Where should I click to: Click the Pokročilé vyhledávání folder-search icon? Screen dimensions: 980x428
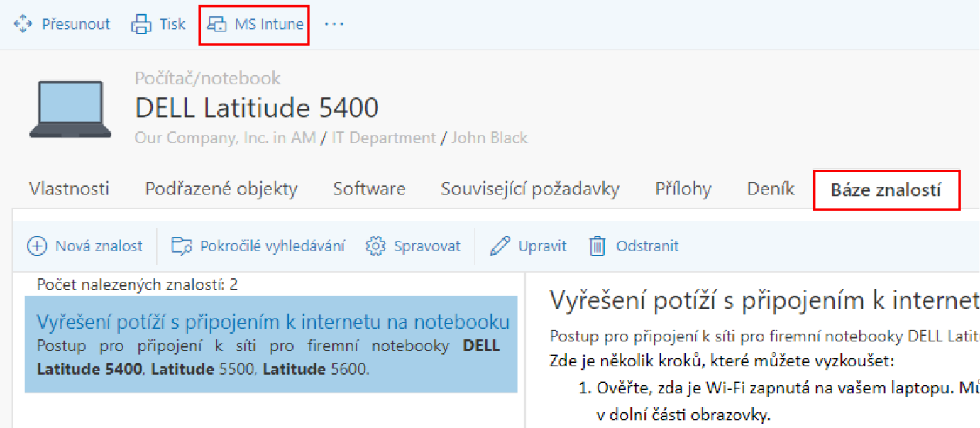pyautogui.click(x=182, y=246)
